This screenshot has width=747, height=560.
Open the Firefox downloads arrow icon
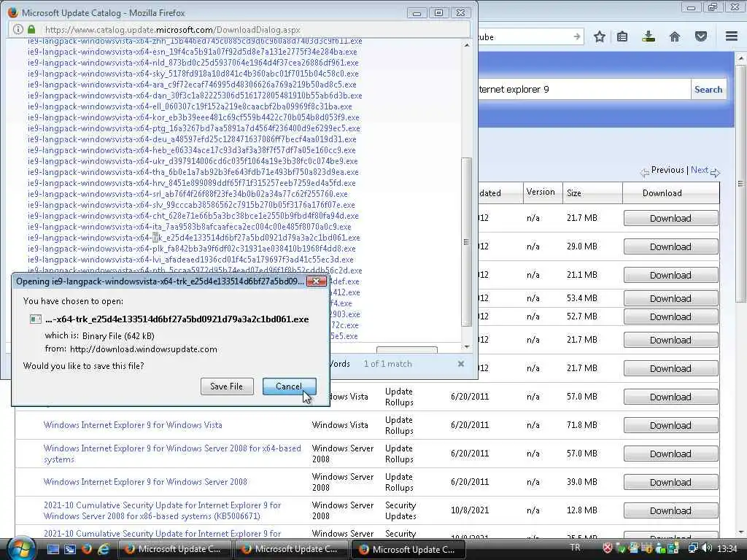[x=649, y=36]
